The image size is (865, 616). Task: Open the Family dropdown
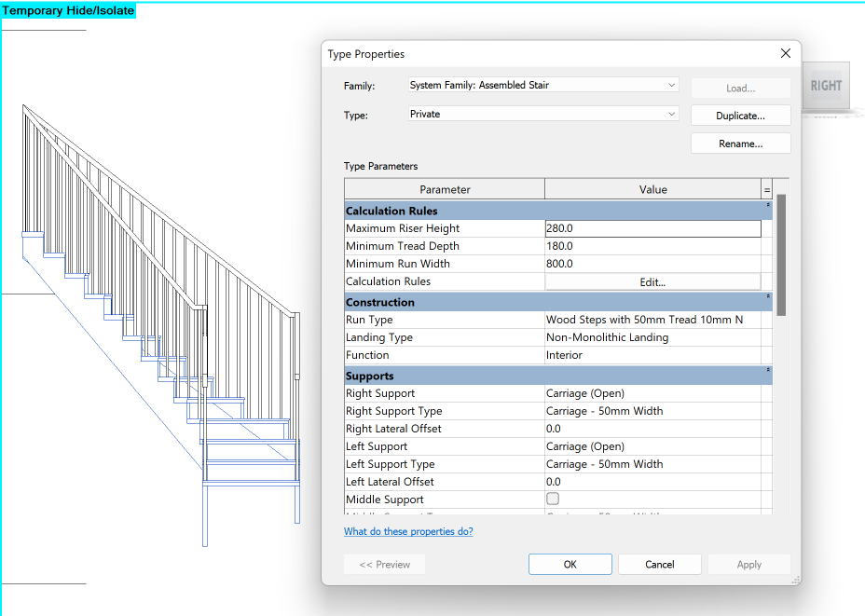coord(672,85)
